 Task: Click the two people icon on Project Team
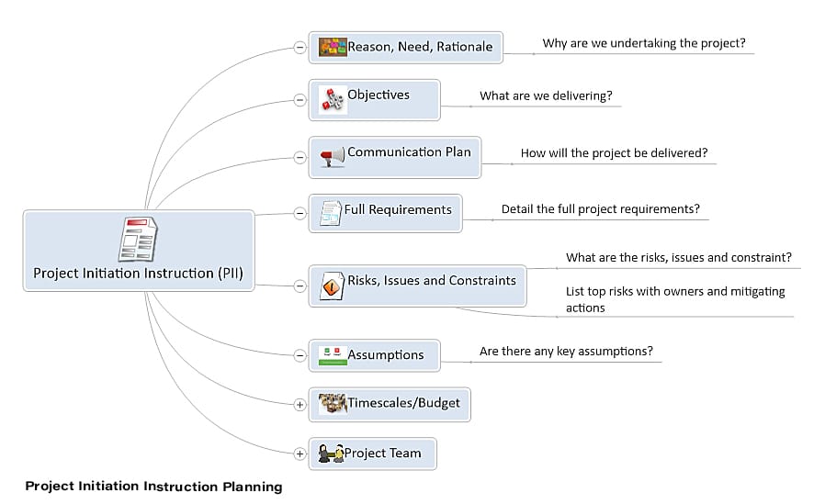[331, 453]
